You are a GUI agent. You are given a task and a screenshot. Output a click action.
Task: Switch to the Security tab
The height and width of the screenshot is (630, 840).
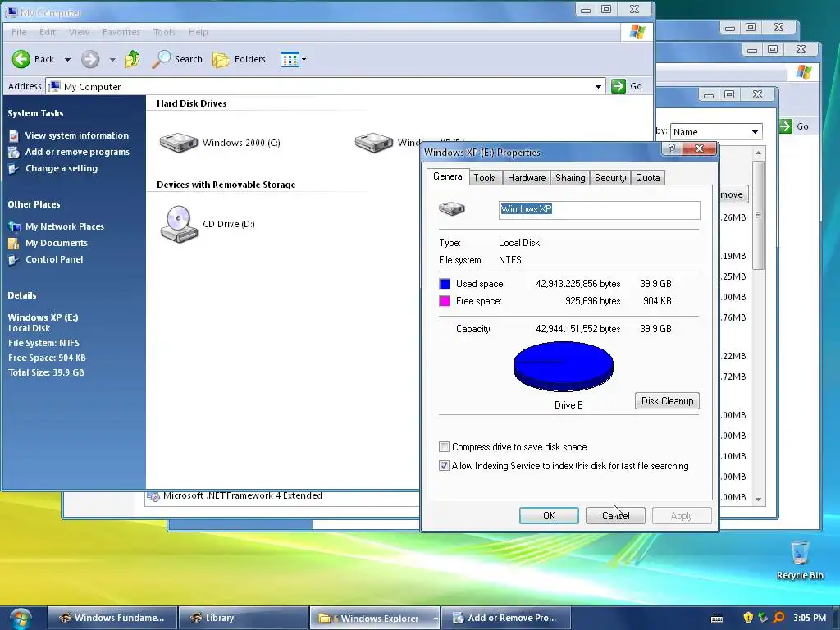click(610, 178)
